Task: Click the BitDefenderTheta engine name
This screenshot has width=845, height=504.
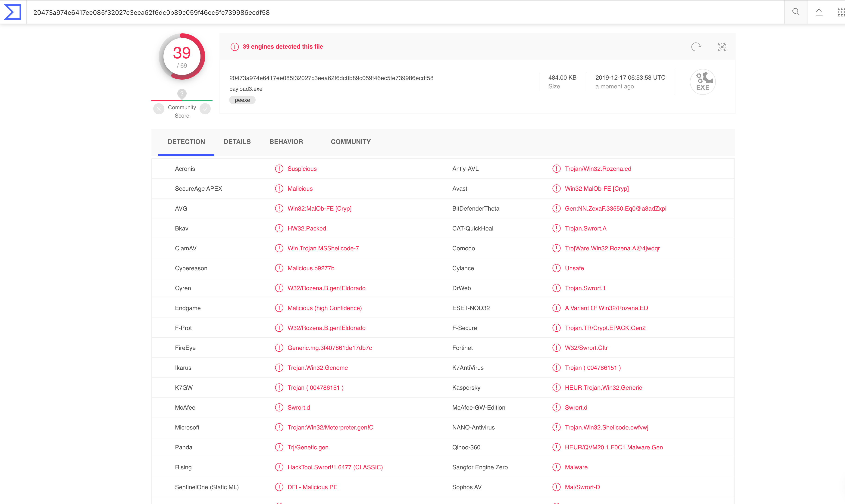Action: click(x=476, y=208)
